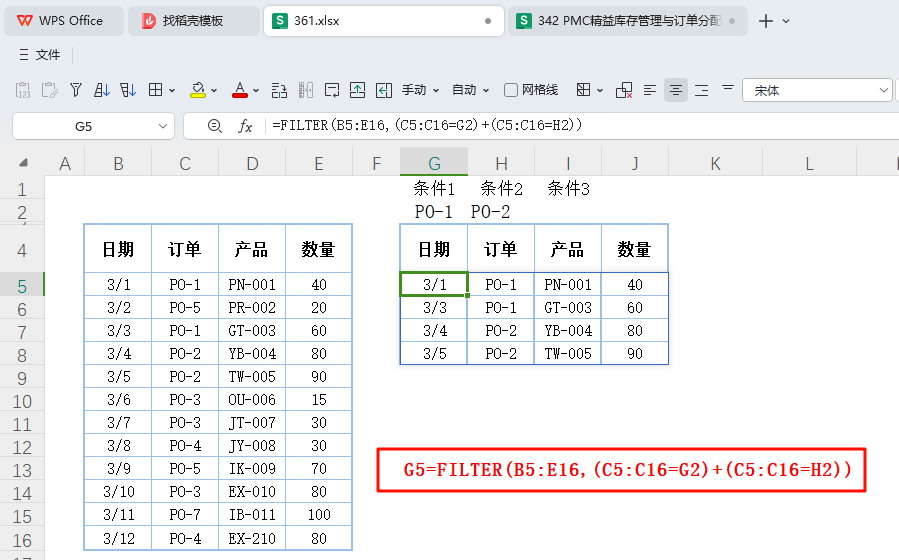
Task: Click the EX-210 product cell
Action: (252, 538)
